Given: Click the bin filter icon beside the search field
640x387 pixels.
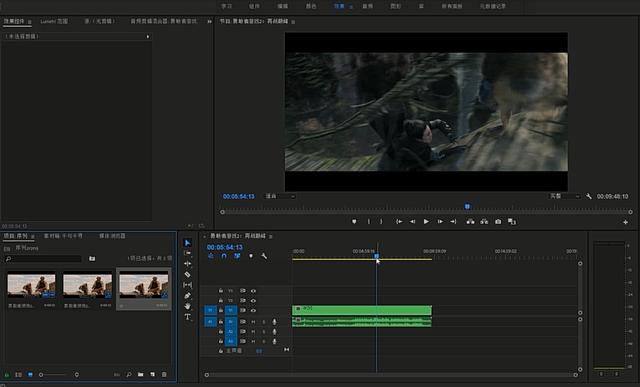Looking at the screenshot, I should click(x=92, y=258).
